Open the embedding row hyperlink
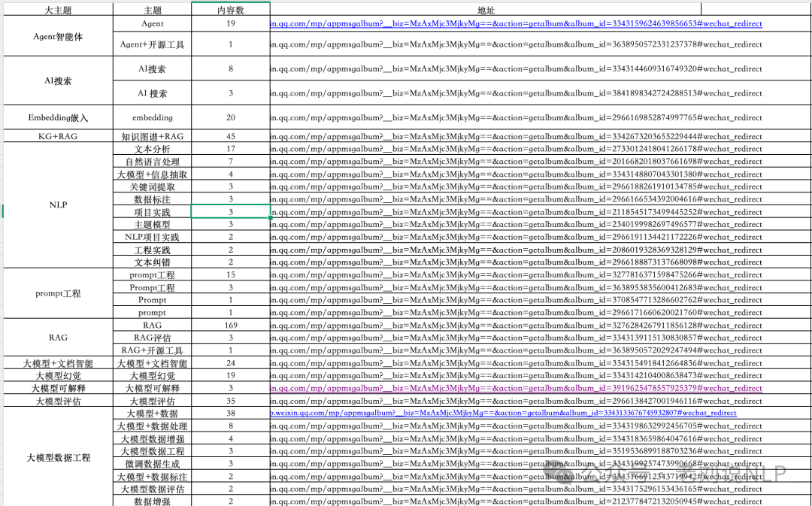 pos(519,117)
